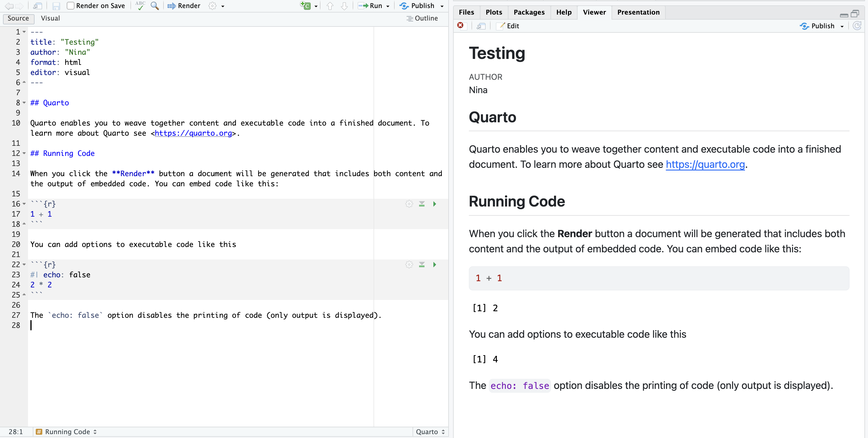Open the Presentation tab
The height and width of the screenshot is (438, 868).
(638, 12)
